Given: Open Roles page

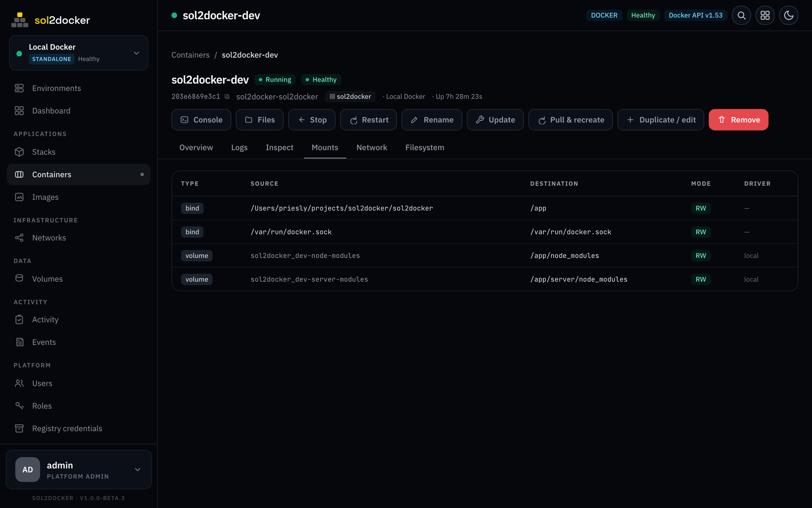Looking at the screenshot, I should [x=79, y=406].
